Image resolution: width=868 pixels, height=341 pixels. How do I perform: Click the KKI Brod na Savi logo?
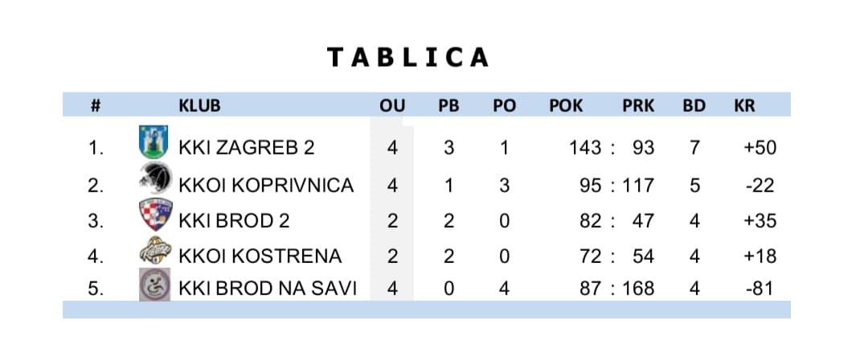click(x=154, y=286)
